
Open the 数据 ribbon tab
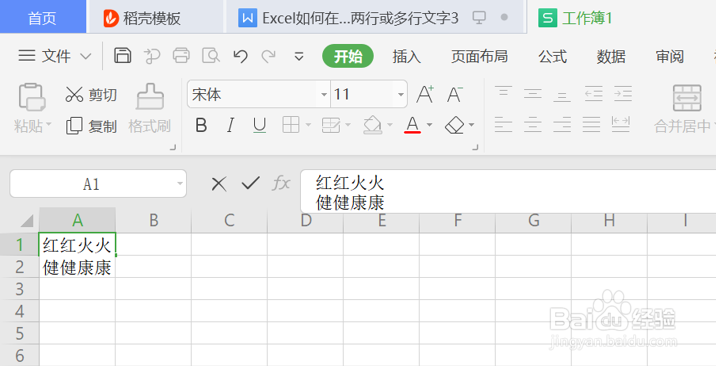(611, 57)
